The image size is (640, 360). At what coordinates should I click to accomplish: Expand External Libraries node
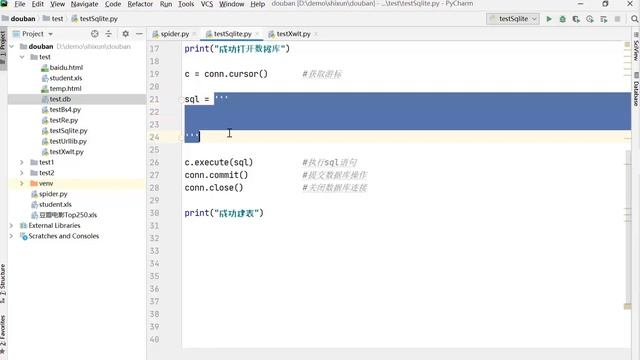(12, 226)
